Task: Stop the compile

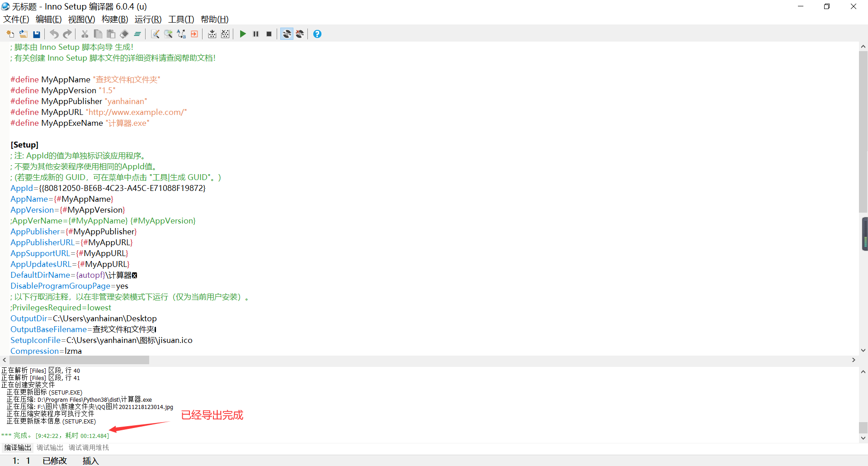Action: point(225,34)
